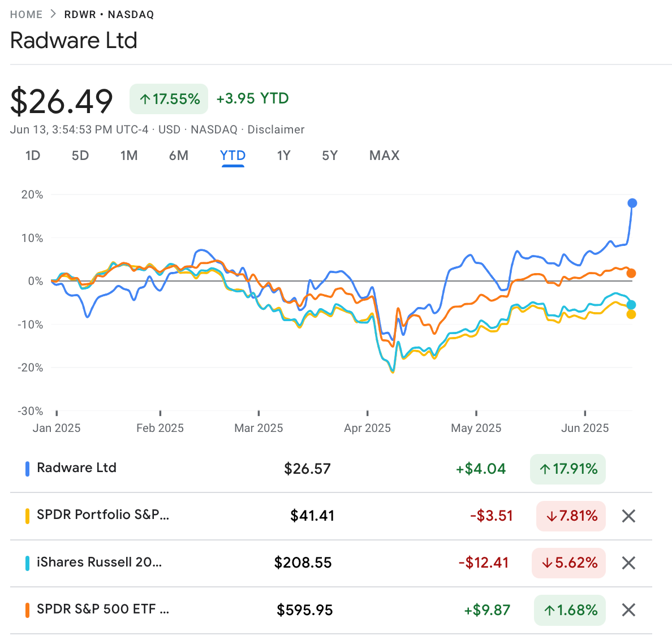Screen dimensions: 672x640
Task: Select the 5Y time range tab
Action: 330,155
